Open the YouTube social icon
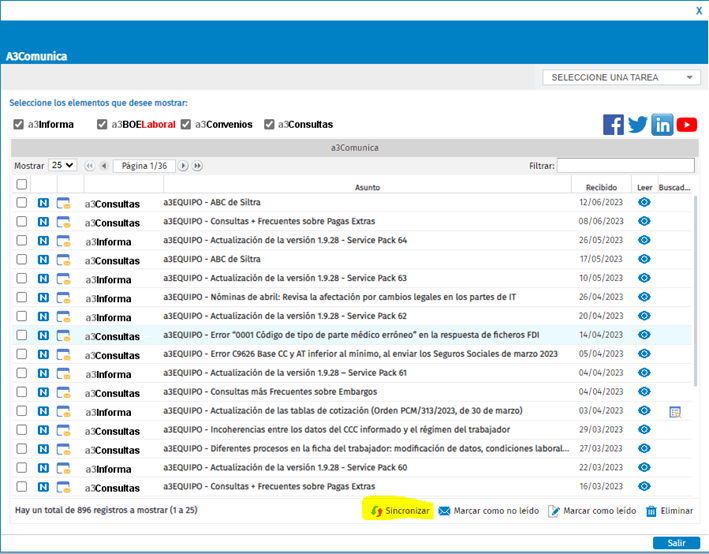The height and width of the screenshot is (554, 709). [687, 124]
